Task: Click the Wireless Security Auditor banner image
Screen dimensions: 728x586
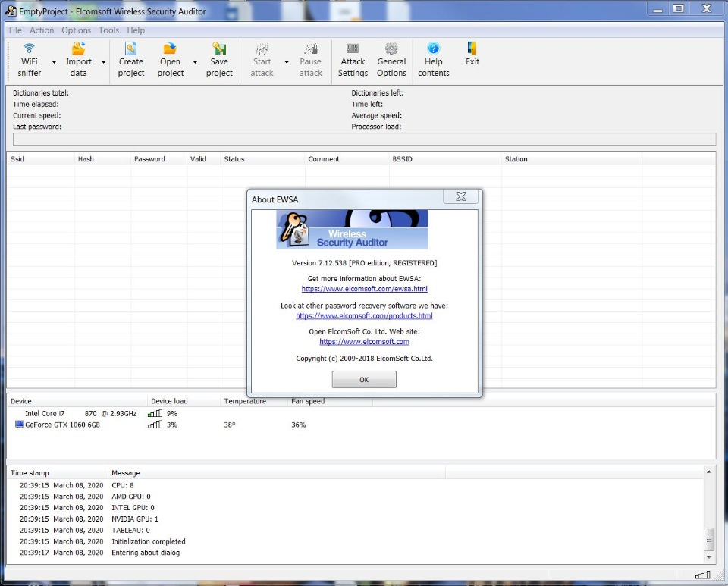Action: pos(352,230)
